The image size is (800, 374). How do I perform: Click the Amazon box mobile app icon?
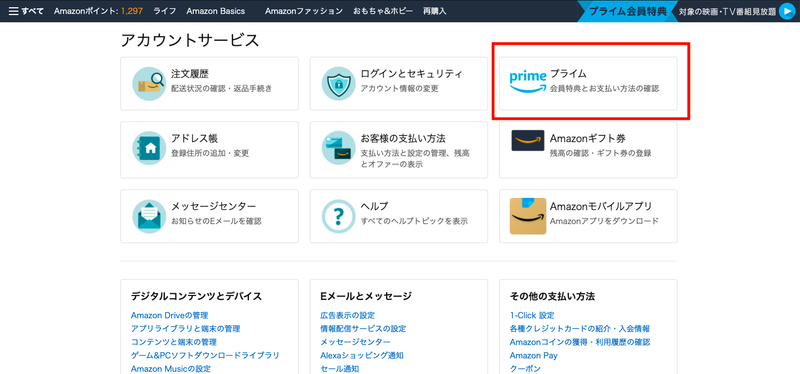528,216
